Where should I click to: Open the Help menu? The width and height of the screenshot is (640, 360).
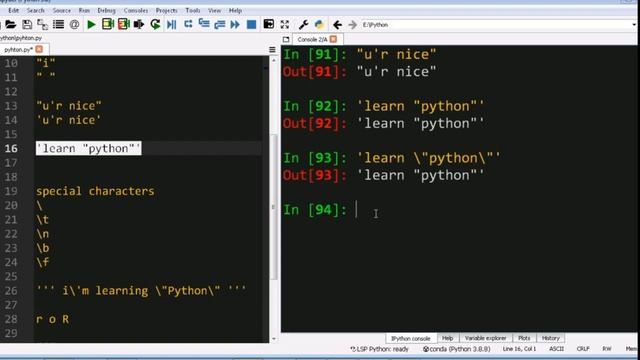235,10
